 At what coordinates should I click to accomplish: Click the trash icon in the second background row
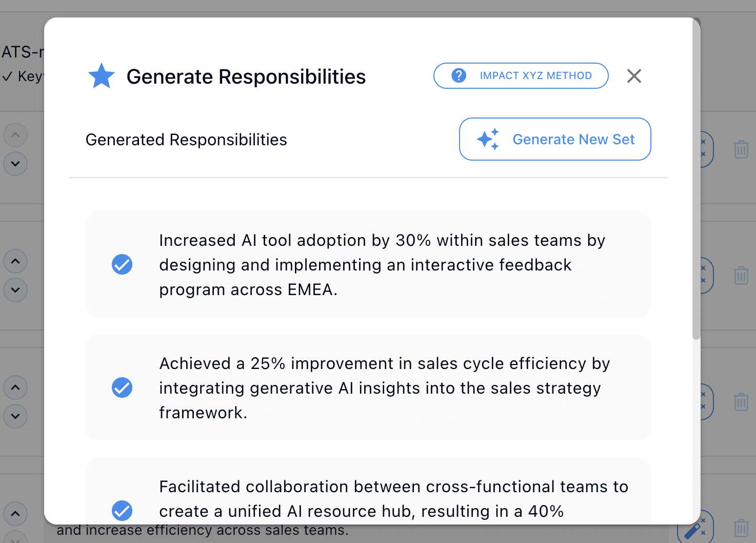741,276
